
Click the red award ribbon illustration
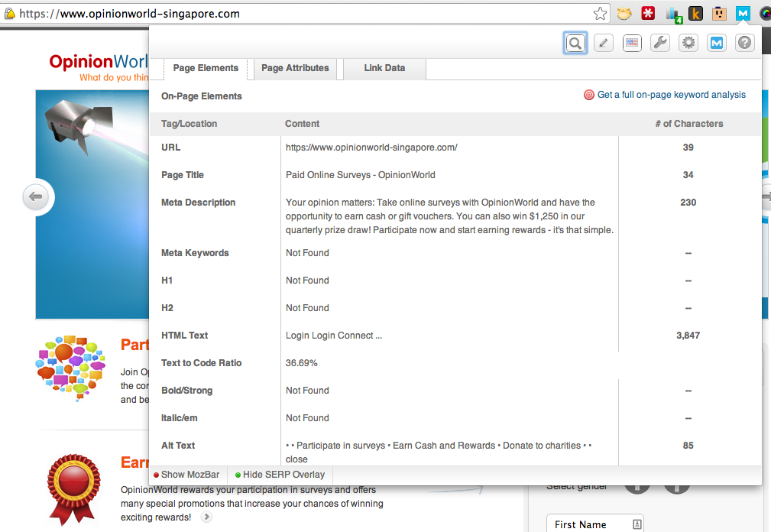[x=73, y=489]
